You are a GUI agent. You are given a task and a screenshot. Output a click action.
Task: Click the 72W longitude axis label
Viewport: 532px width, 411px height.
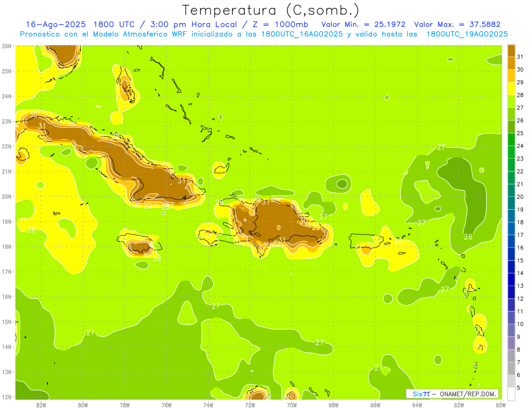[250, 404]
